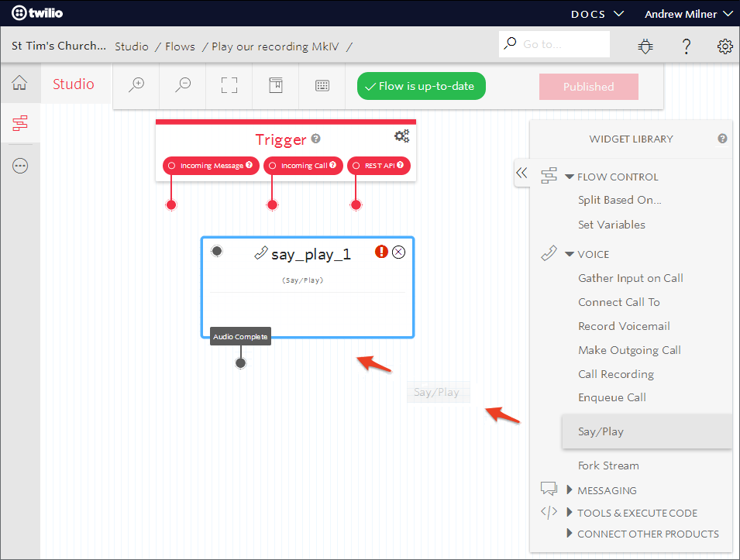Click Incoming Message help icon
This screenshot has height=560, width=740.
coord(250,165)
